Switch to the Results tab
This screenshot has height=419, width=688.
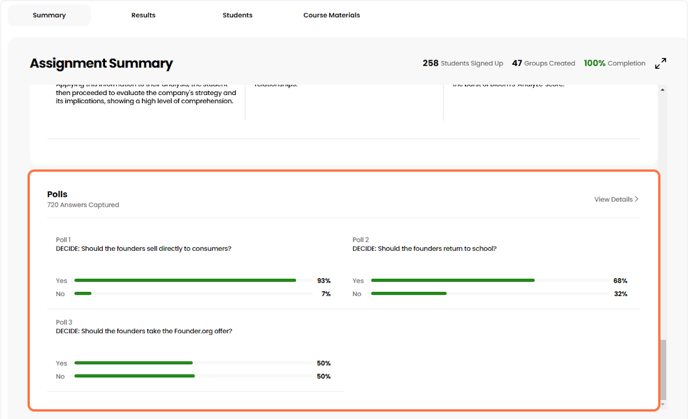(143, 15)
